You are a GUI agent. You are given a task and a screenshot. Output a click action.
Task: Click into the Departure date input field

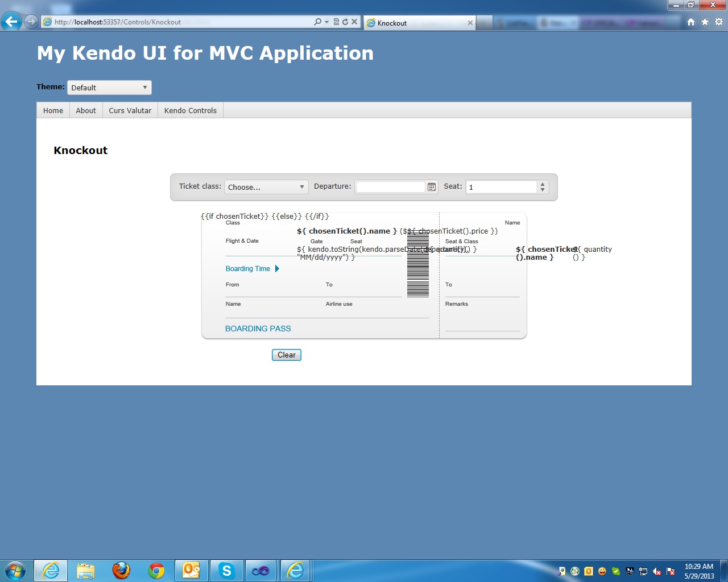tap(391, 187)
